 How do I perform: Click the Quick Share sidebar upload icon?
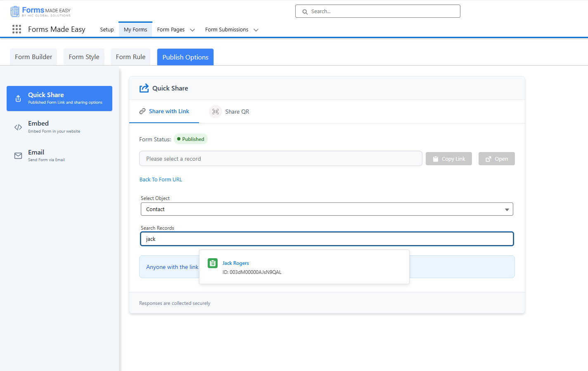(x=18, y=98)
